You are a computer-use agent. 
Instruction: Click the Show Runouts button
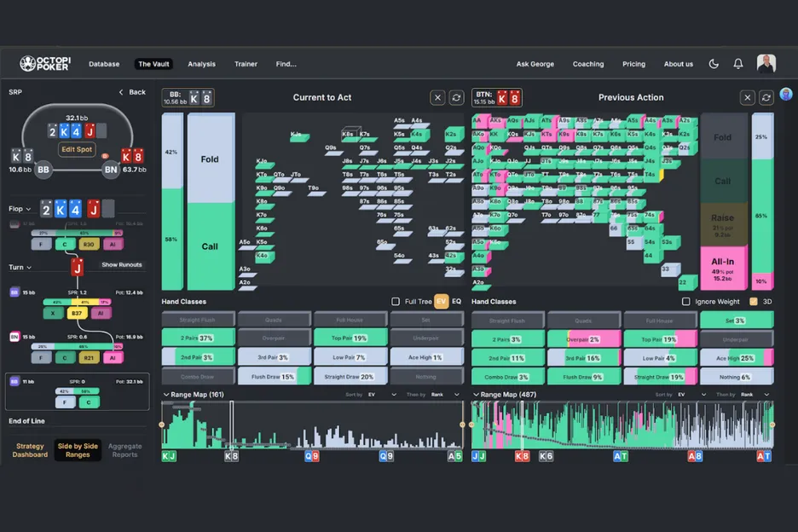[x=121, y=265]
